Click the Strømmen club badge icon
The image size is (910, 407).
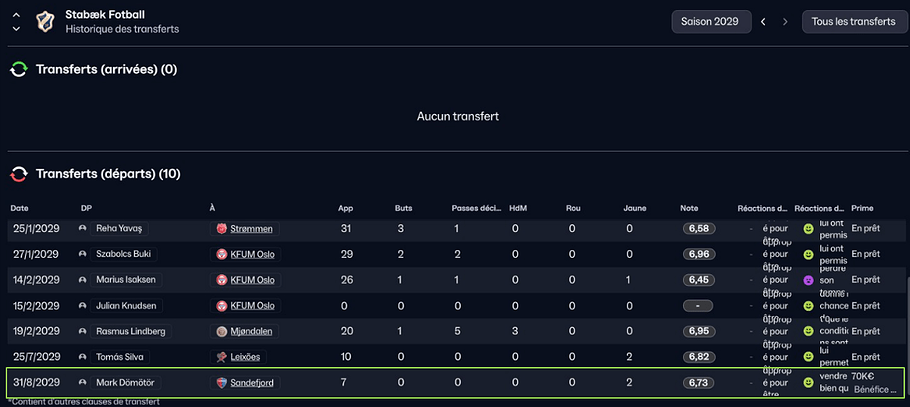(221, 229)
